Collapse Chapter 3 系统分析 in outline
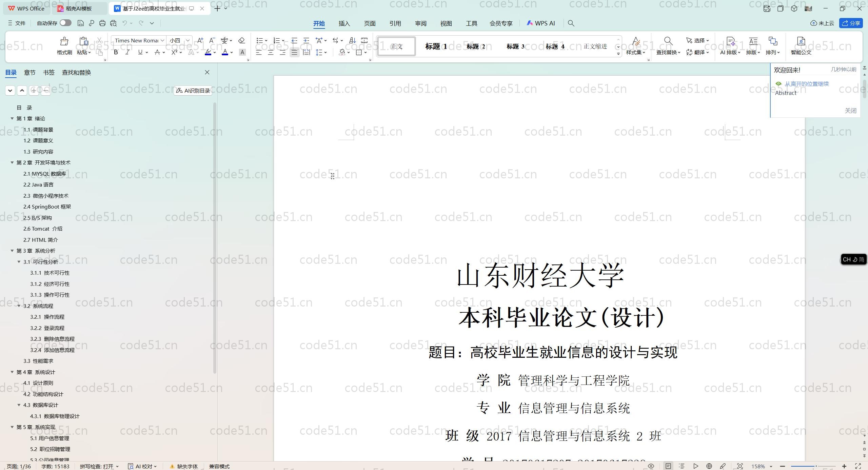This screenshot has width=868, height=470. pyautogui.click(x=12, y=251)
